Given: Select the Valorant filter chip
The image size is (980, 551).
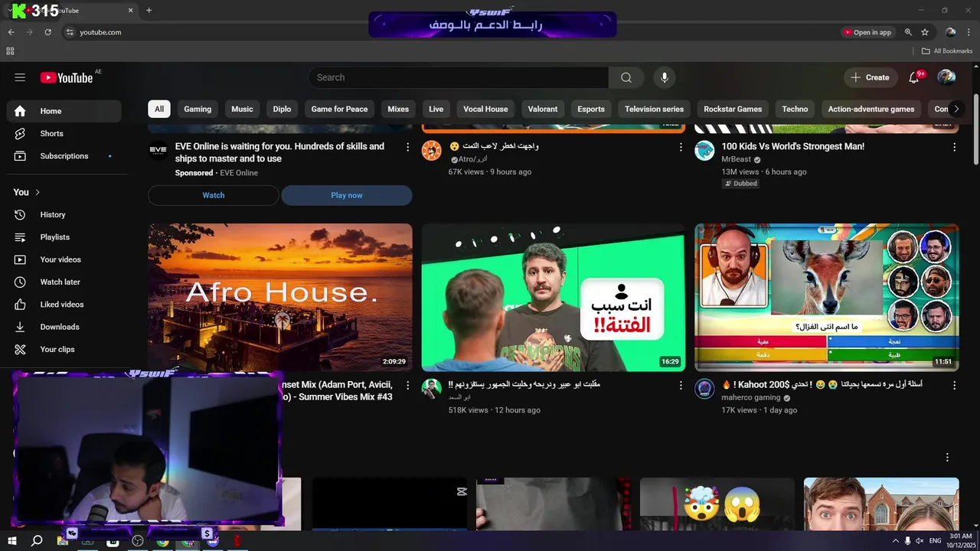Looking at the screenshot, I should coord(543,109).
